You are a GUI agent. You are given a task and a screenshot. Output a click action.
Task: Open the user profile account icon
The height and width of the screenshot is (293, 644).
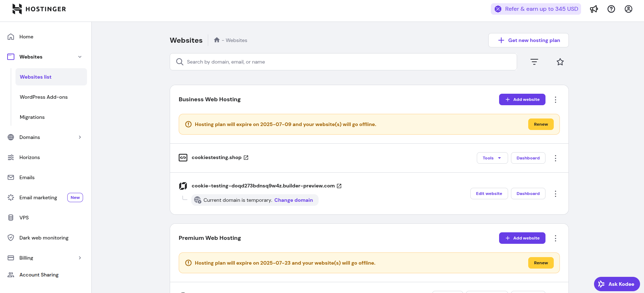(628, 9)
